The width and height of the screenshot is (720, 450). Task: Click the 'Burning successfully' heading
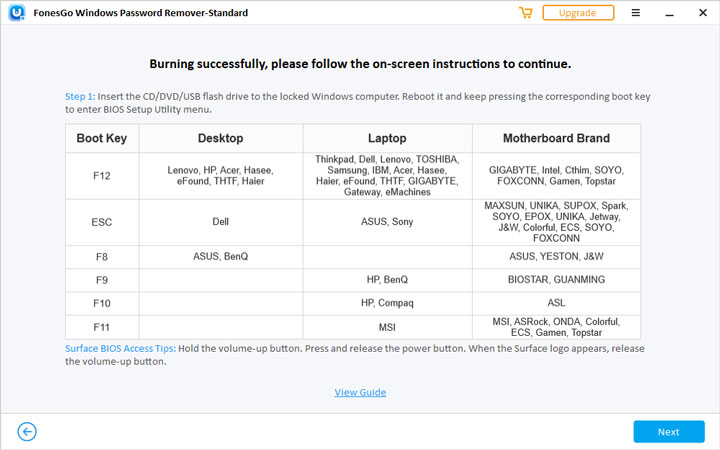tap(360, 64)
